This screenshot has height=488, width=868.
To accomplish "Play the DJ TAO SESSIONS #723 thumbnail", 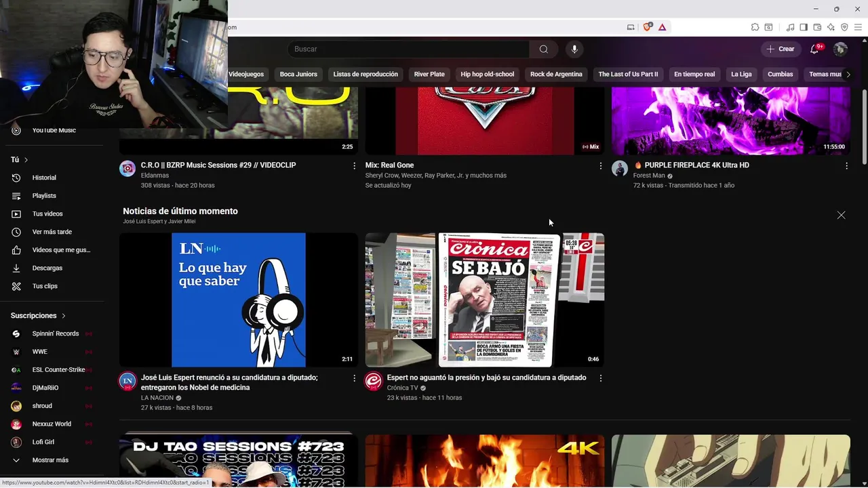I will [x=239, y=461].
